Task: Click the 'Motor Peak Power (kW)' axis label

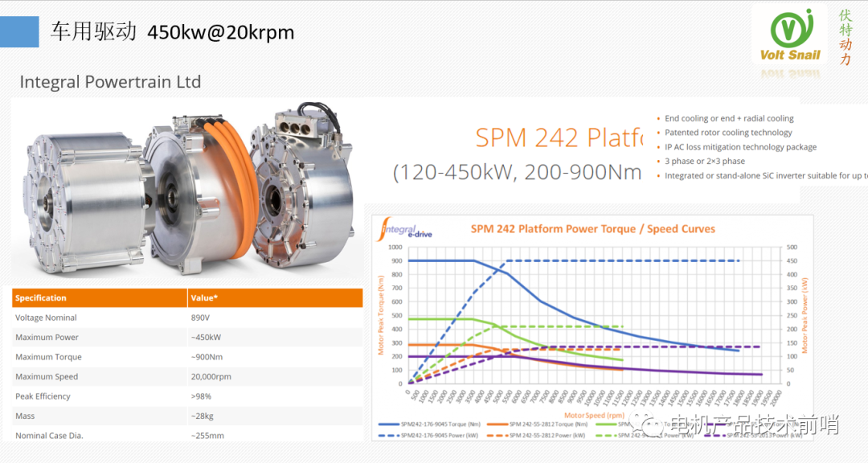Action: click(805, 315)
